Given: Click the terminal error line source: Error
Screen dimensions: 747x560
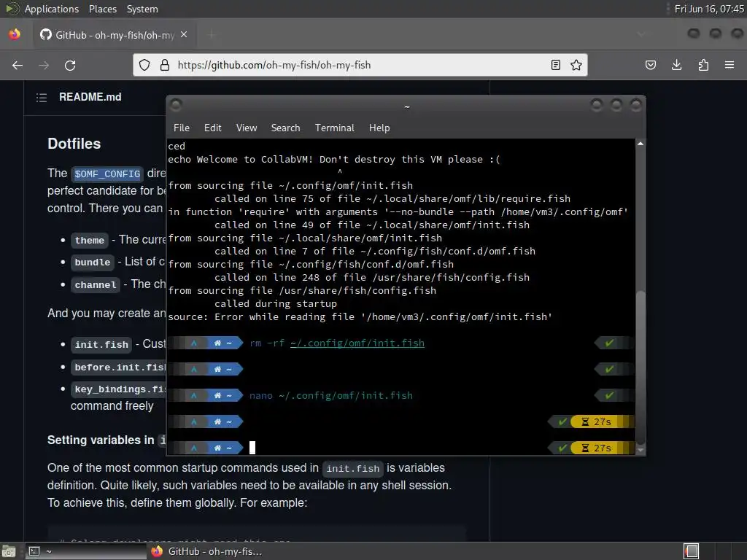Looking at the screenshot, I should click(360, 316).
